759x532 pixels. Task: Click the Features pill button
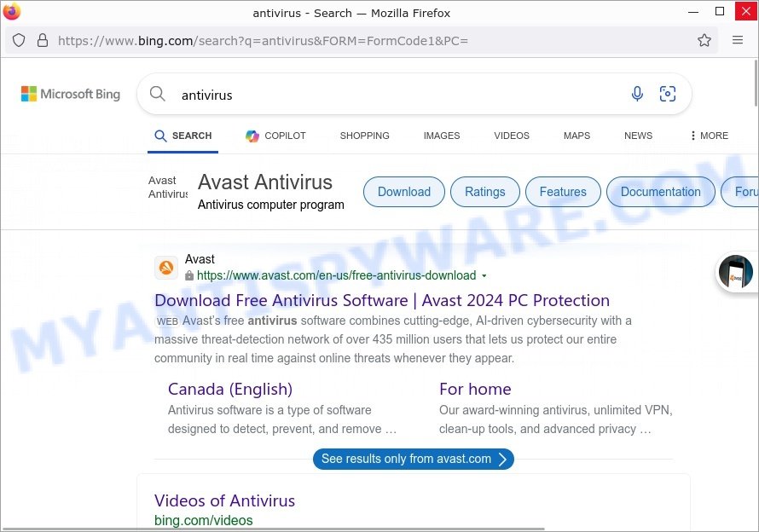563,192
